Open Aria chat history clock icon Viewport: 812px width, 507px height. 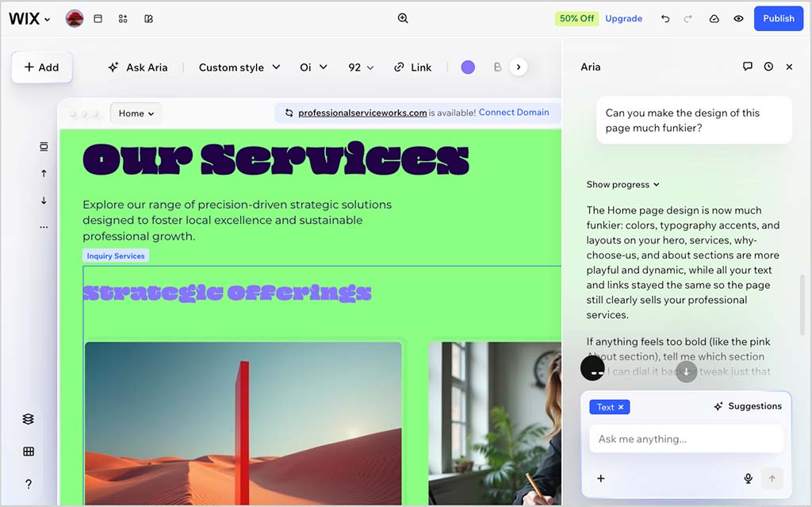point(768,67)
